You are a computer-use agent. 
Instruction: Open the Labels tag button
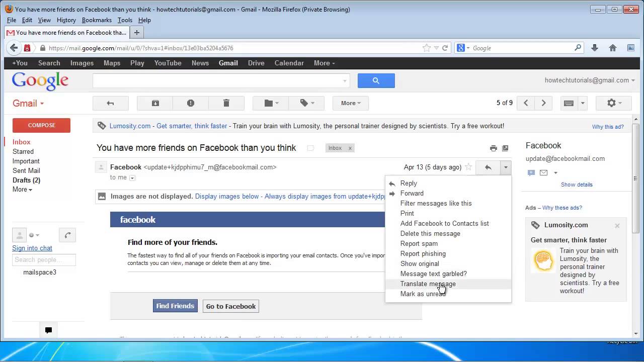click(x=307, y=103)
